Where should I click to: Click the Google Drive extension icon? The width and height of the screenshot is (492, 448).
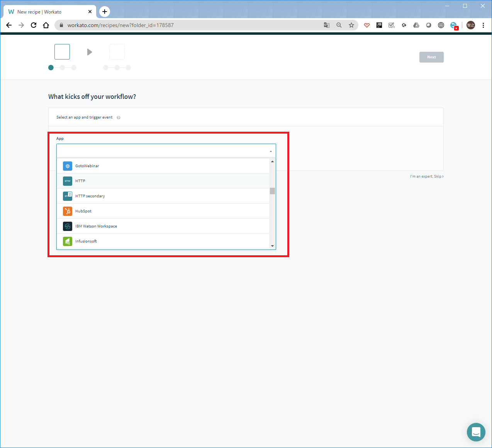point(416,25)
